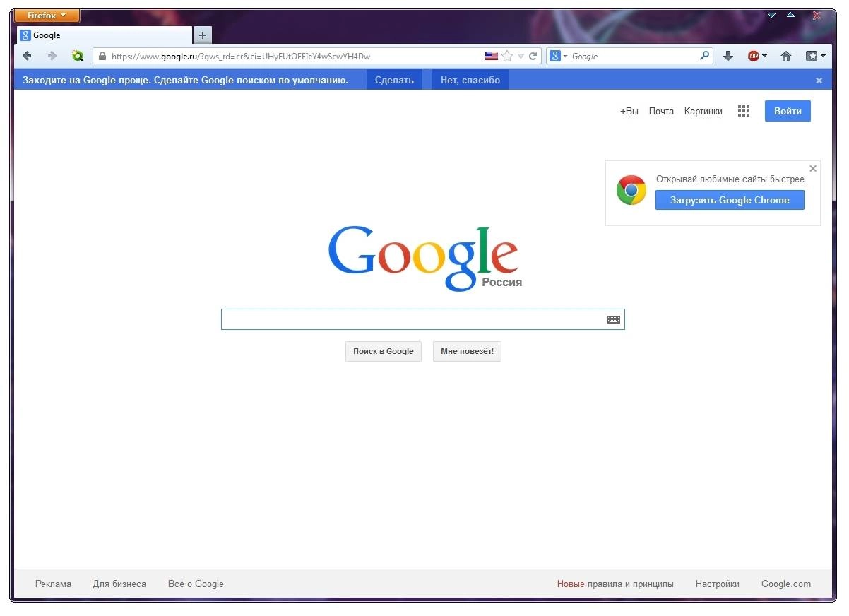
Task: Bookmark this page with the star icon
Action: pos(507,56)
